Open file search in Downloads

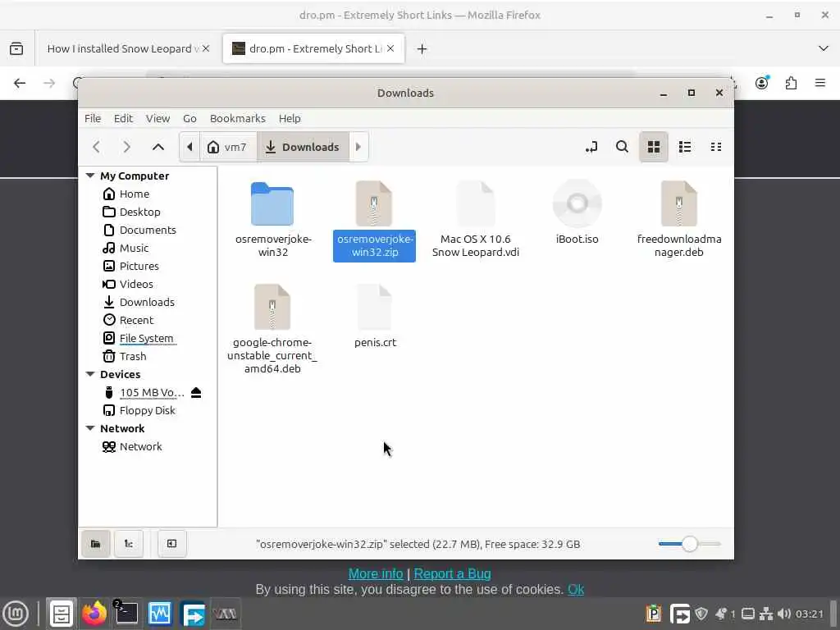tap(622, 147)
